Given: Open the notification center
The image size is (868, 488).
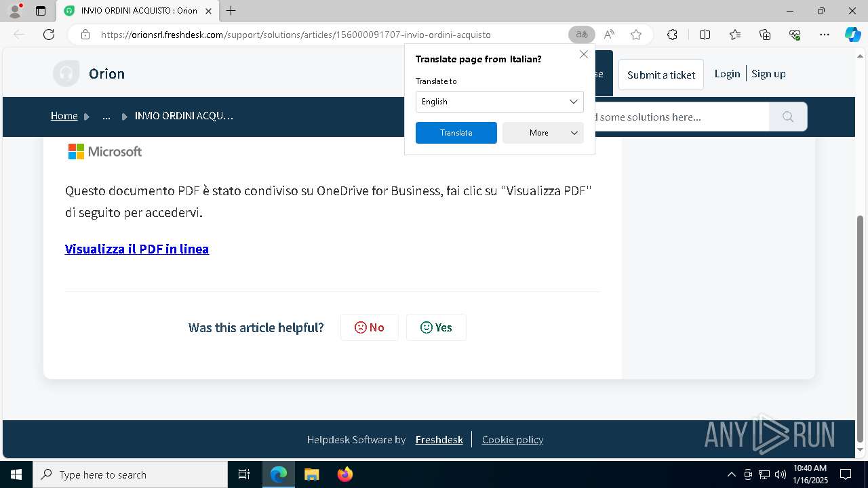Looking at the screenshot, I should point(846,474).
